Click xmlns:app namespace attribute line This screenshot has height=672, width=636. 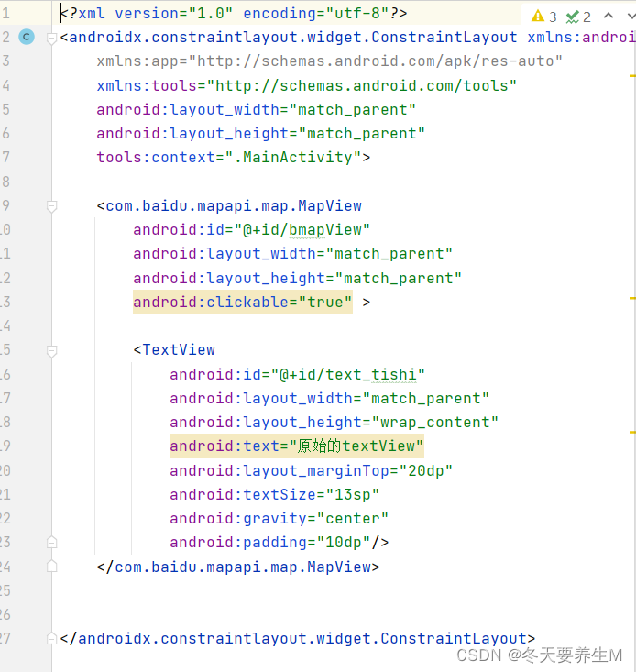click(329, 61)
